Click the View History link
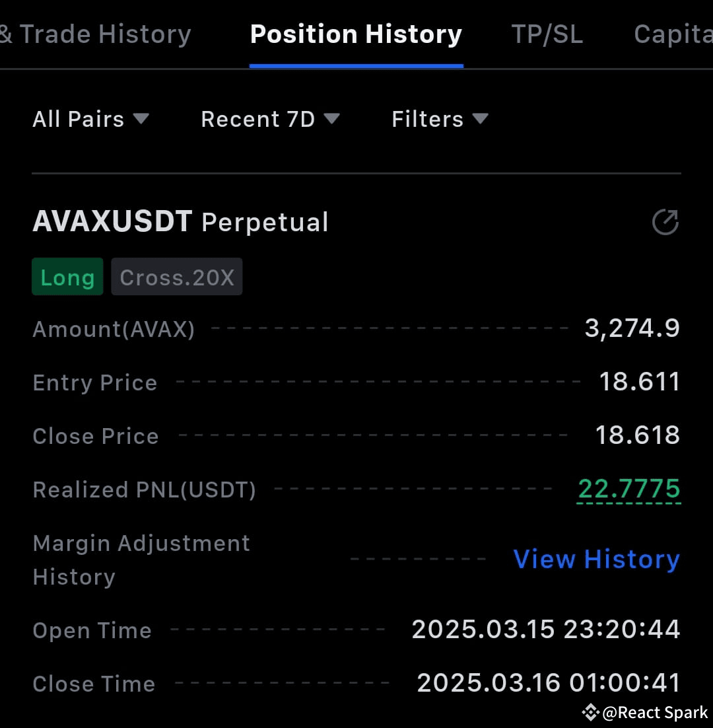 point(597,559)
